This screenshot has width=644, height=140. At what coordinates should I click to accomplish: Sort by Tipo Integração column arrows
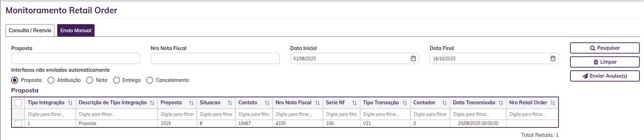pyautogui.click(x=70, y=103)
